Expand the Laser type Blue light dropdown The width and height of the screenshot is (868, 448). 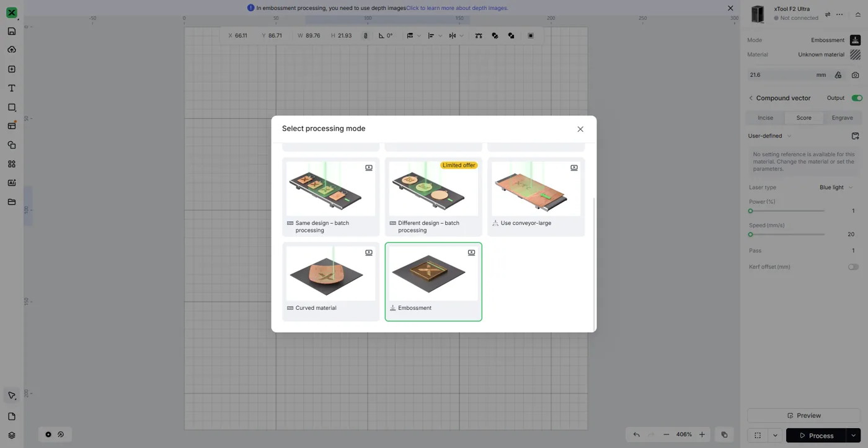tap(836, 187)
